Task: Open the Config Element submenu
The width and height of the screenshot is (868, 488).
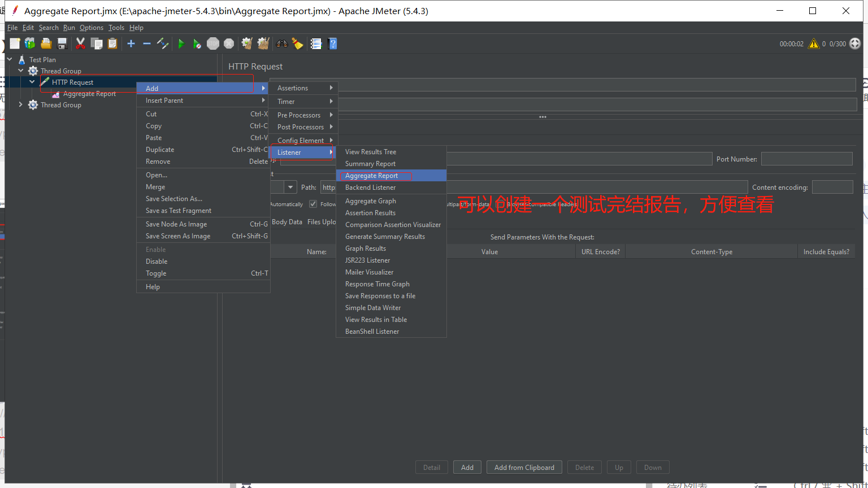Action: (x=304, y=141)
